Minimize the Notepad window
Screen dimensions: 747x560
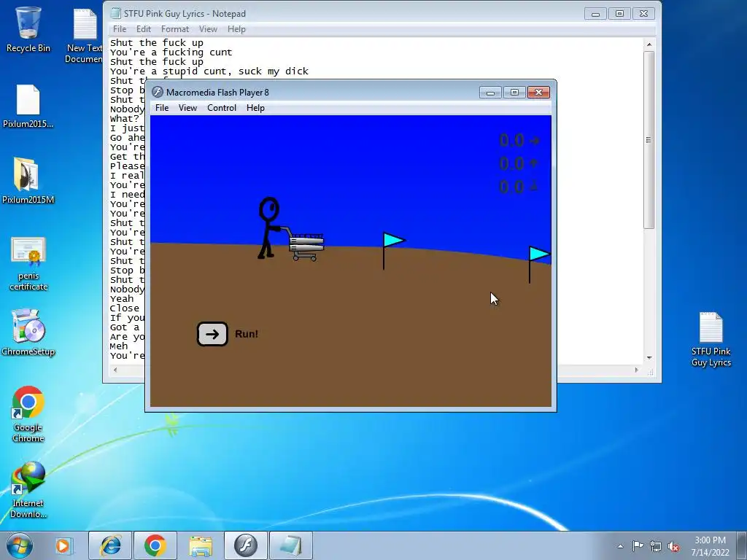[595, 14]
